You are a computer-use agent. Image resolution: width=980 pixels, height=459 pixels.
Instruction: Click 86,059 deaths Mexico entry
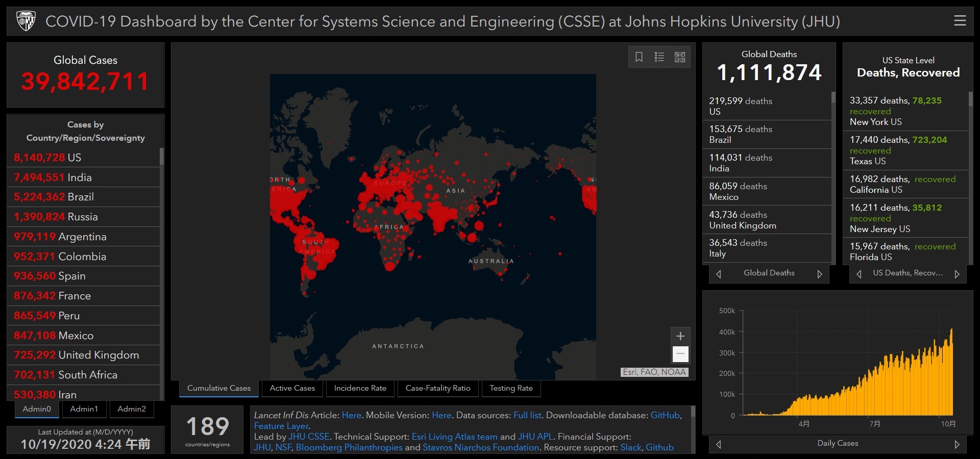[767, 192]
